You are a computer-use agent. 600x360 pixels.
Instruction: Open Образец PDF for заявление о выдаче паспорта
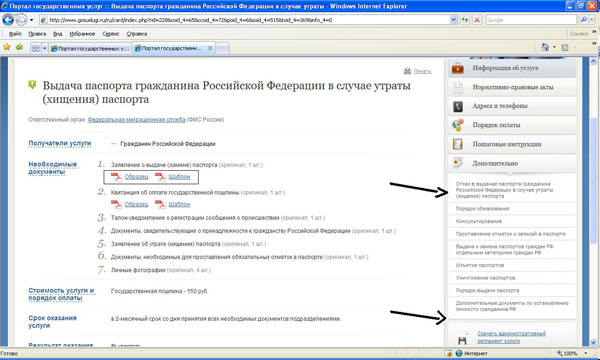[x=136, y=176]
